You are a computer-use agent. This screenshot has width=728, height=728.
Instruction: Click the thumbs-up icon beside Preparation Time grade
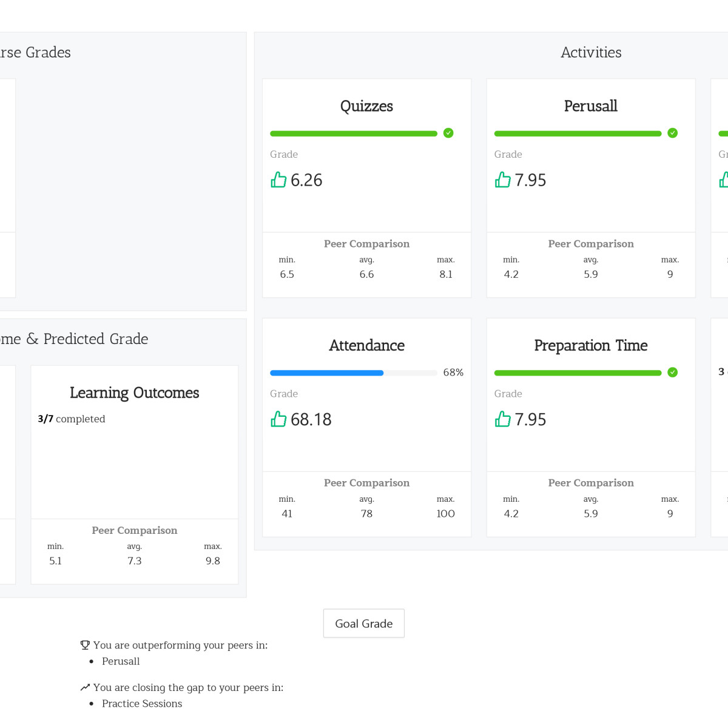[503, 419]
